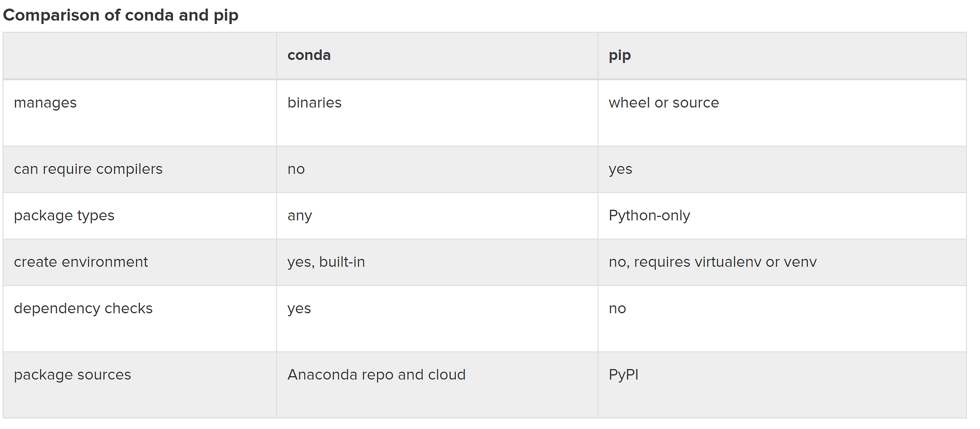
Task: Click the 'manages' row label
Action: pos(45,103)
